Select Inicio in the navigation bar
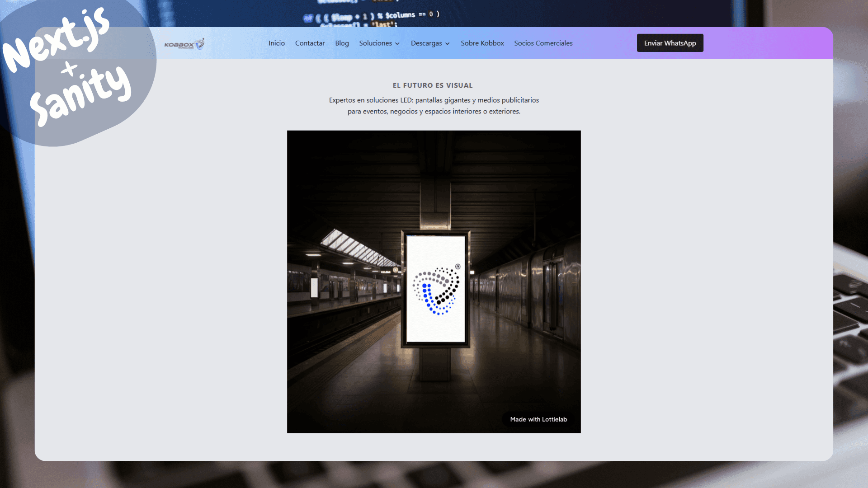868x488 pixels. (x=276, y=43)
